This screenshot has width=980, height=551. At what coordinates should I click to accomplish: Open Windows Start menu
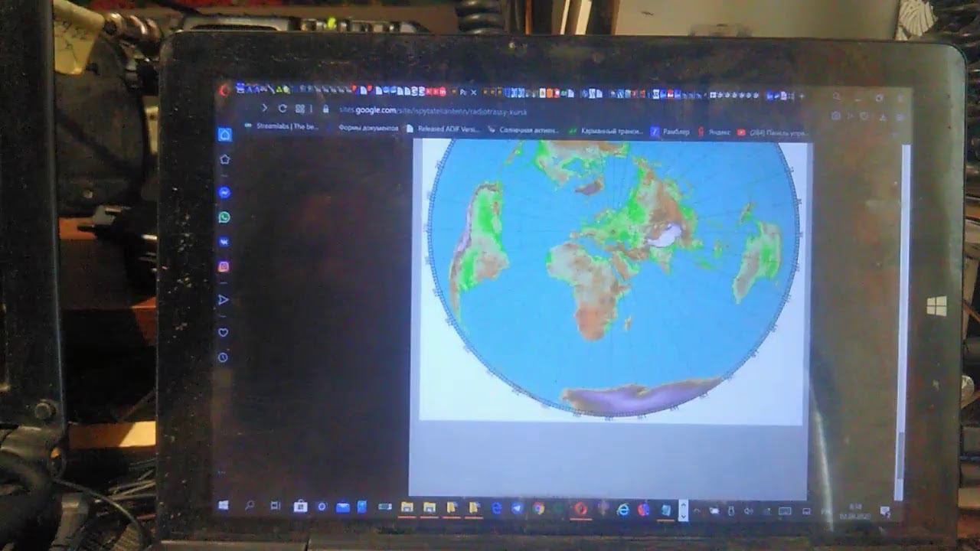[224, 505]
